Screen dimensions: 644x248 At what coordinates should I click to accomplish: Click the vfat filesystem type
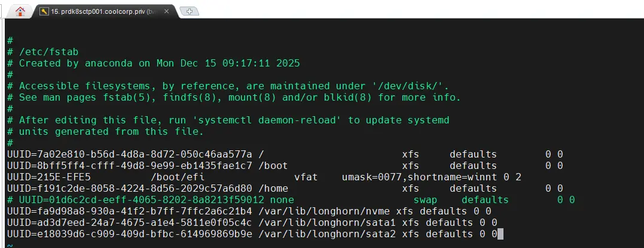[306, 177]
